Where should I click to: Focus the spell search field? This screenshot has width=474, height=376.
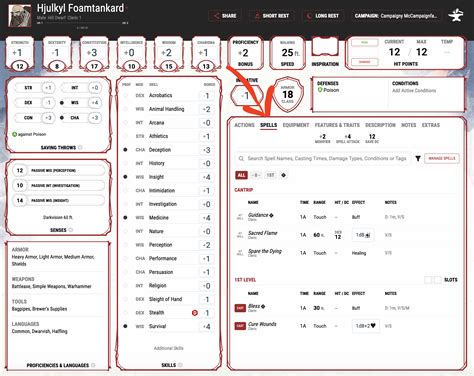click(323, 159)
